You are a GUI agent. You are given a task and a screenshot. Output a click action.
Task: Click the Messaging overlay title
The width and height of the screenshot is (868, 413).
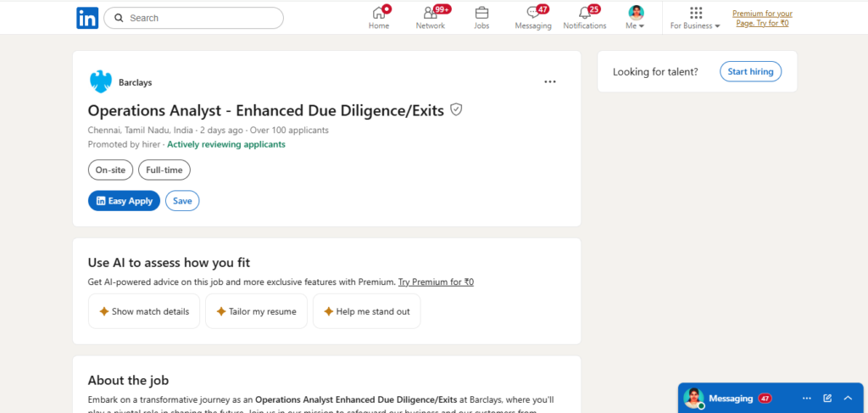[731, 398]
